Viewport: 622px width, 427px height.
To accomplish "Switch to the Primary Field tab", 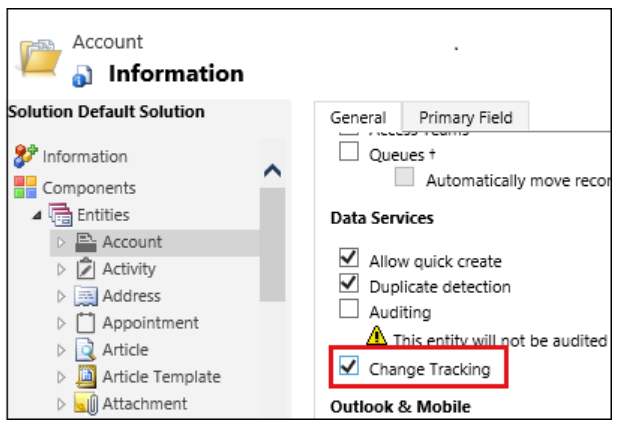I will pyautogui.click(x=466, y=117).
